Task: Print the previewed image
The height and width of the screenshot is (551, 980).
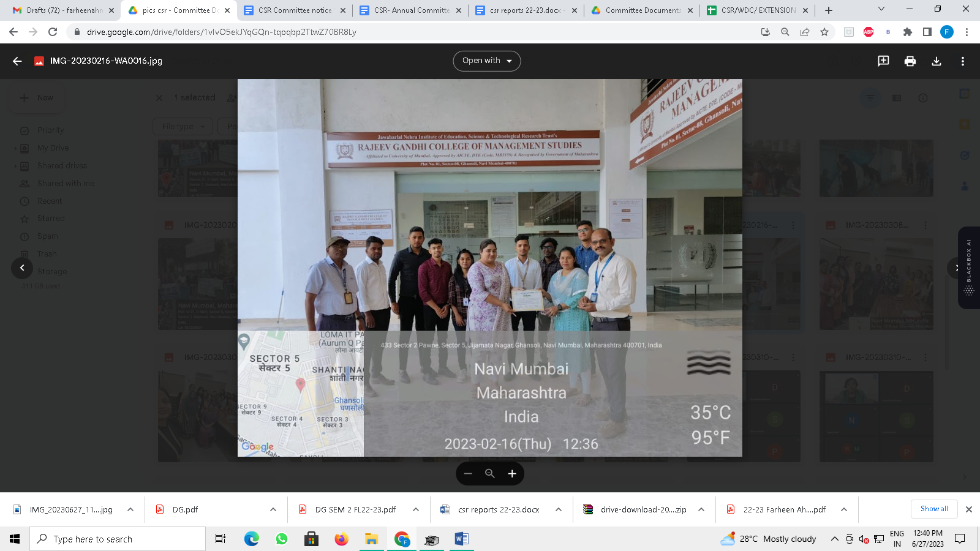Action: coord(910,61)
